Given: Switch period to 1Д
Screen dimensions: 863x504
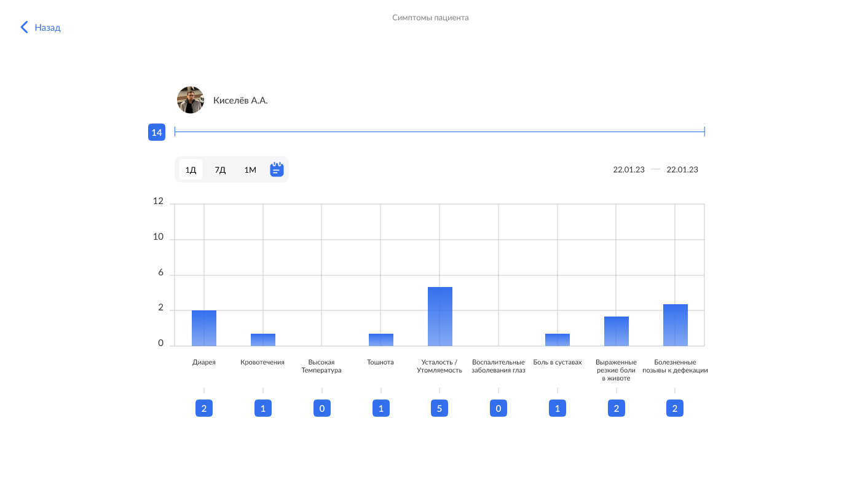Looking at the screenshot, I should point(191,170).
